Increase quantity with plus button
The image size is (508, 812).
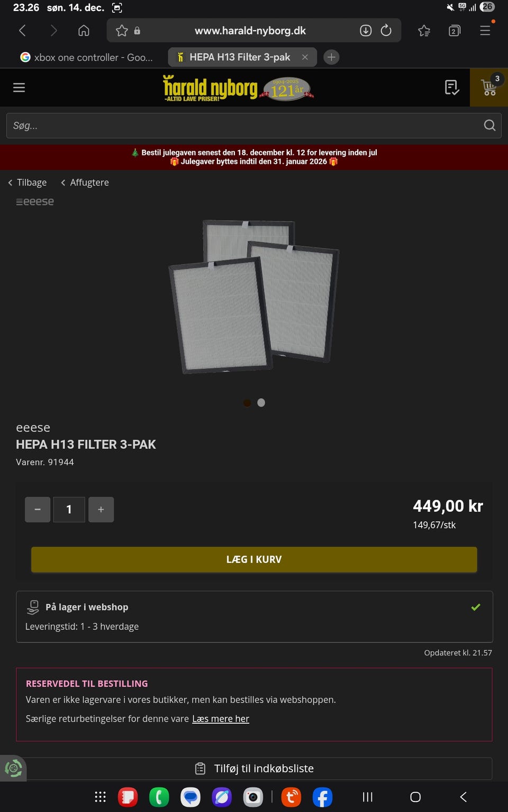[101, 510]
